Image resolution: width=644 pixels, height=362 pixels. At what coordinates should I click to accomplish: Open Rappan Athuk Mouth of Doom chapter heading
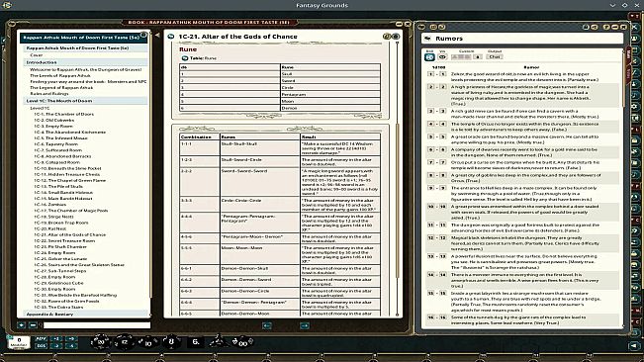pyautogui.click(x=85, y=48)
